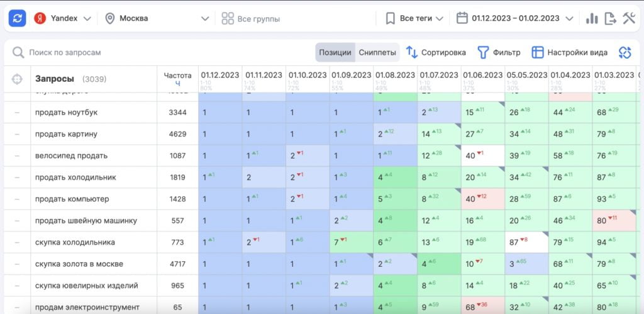Click the Частота column header
This screenshot has height=314, width=644.
click(x=177, y=76)
